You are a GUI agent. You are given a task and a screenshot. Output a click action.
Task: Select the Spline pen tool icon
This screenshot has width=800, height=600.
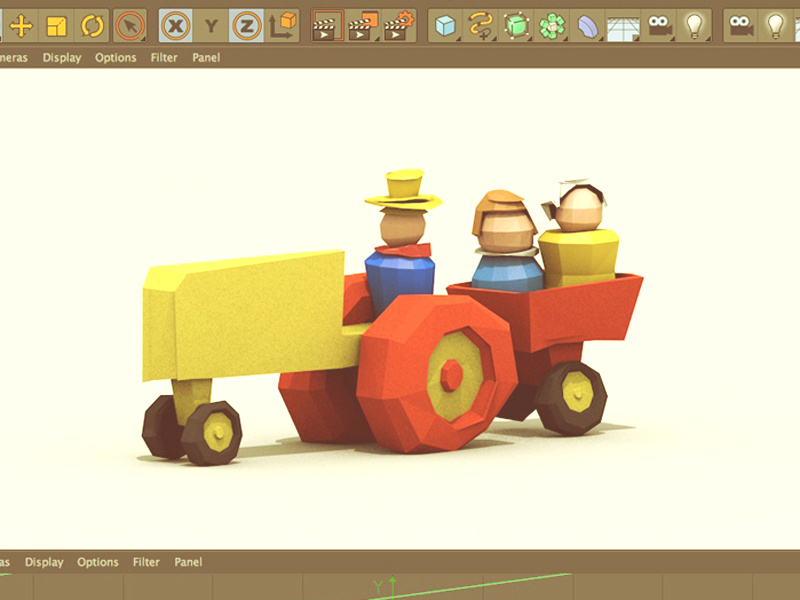coord(481,26)
